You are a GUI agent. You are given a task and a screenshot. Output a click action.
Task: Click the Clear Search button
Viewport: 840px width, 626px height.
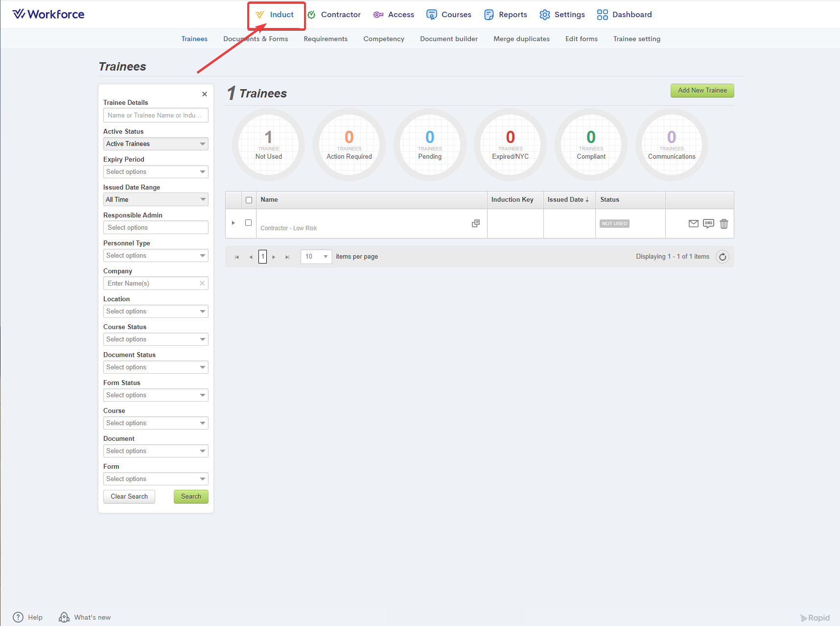[x=129, y=497]
